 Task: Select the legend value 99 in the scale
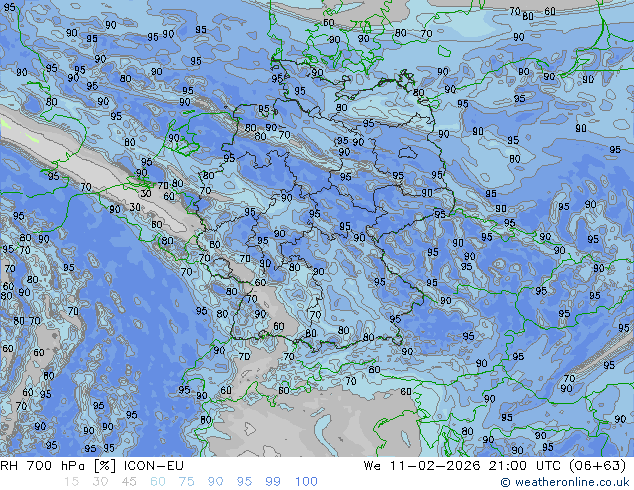point(273,482)
